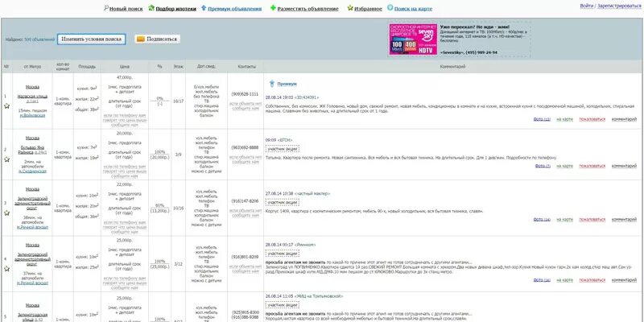Click the Подписаться button
The image size is (644, 322).
(x=157, y=39)
